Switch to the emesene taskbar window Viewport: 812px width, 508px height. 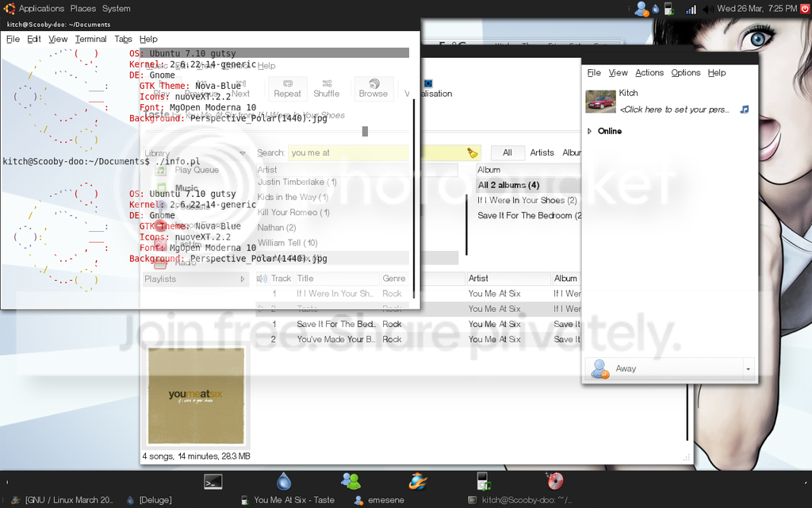click(380, 500)
